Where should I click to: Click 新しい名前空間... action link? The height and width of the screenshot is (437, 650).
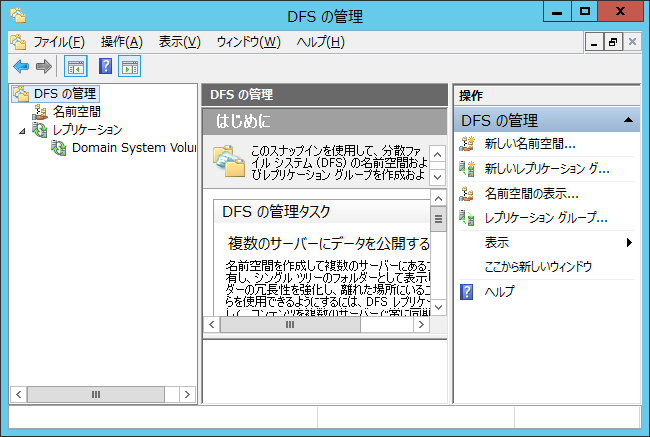pyautogui.click(x=530, y=144)
